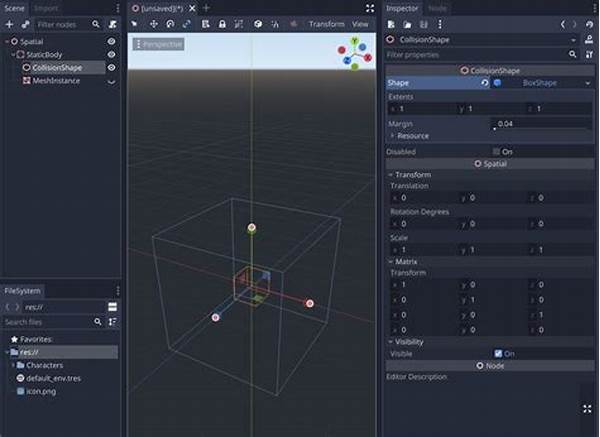Screen dimensions: 600x437
Task: Toggle local space cube icon
Action: point(258,24)
